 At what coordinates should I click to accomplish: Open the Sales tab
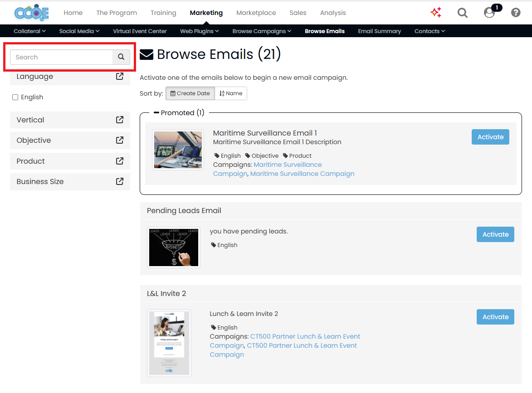click(298, 13)
